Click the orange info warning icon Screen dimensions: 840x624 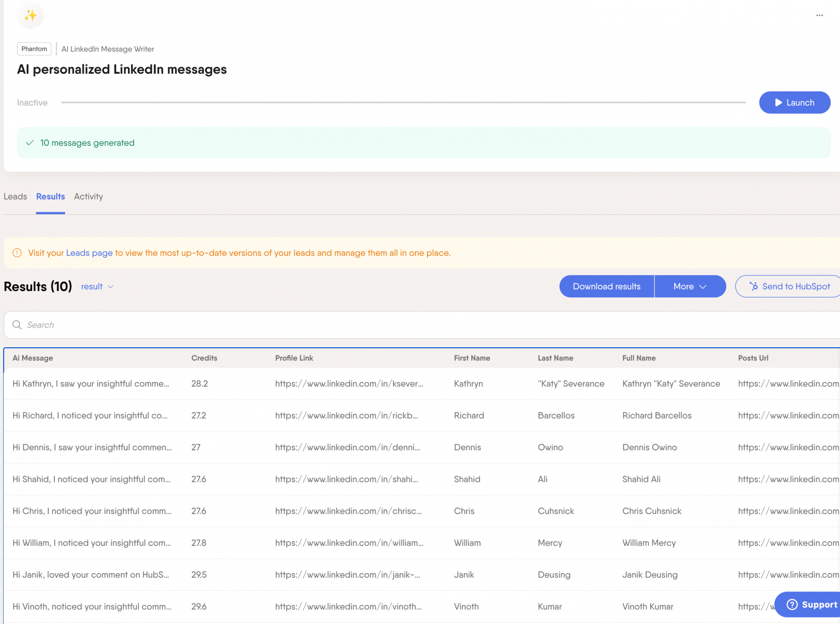17,253
